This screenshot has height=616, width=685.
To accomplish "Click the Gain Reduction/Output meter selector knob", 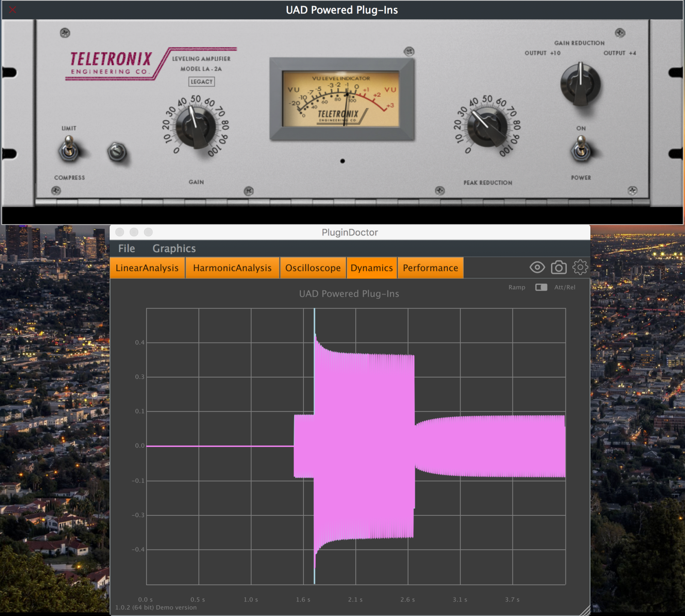I will click(x=581, y=84).
